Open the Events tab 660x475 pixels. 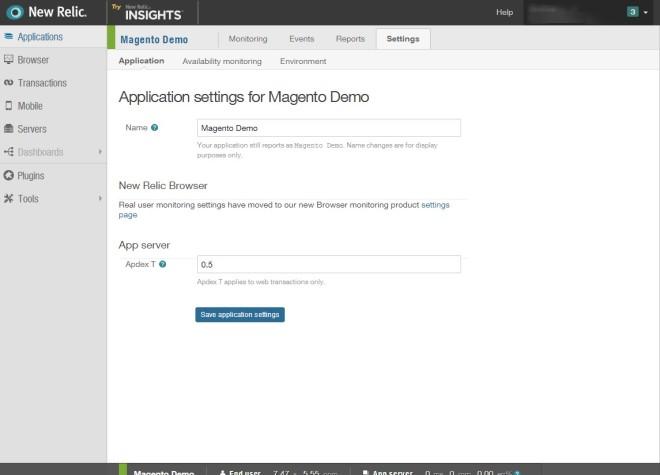click(x=301, y=39)
